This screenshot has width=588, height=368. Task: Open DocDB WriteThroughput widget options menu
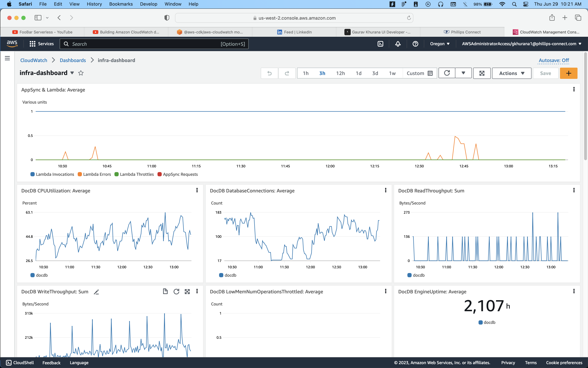pos(197,291)
